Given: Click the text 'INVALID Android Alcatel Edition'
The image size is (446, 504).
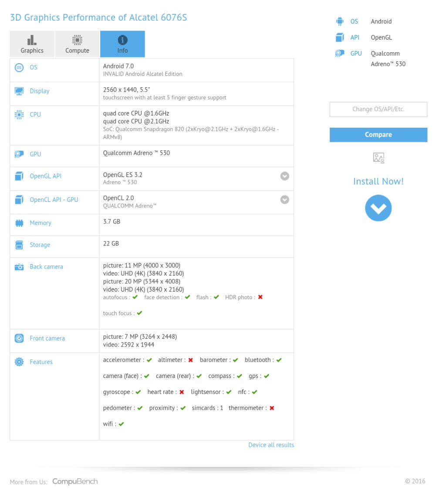Looking at the screenshot, I should tap(142, 74).
